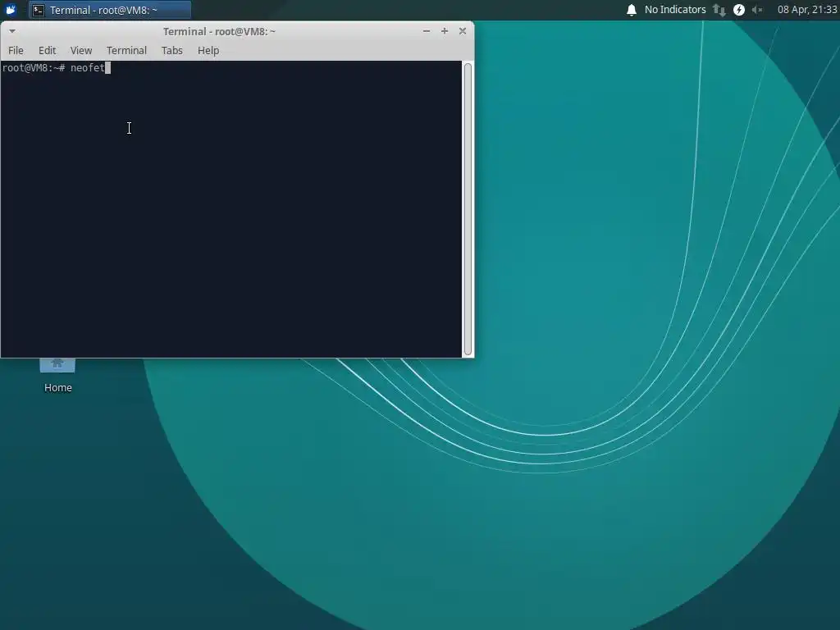The height and width of the screenshot is (630, 840).
Task: Open the Terminal menu
Action: pos(126,50)
